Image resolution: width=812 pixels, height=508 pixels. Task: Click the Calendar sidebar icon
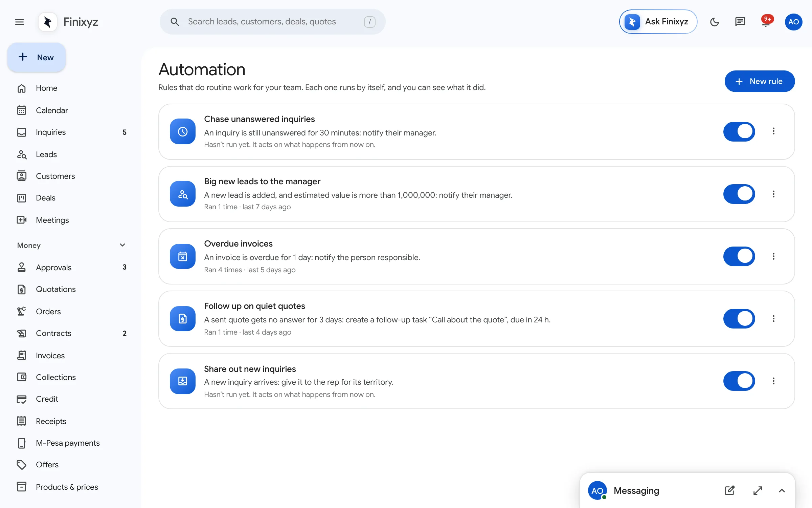click(x=22, y=110)
